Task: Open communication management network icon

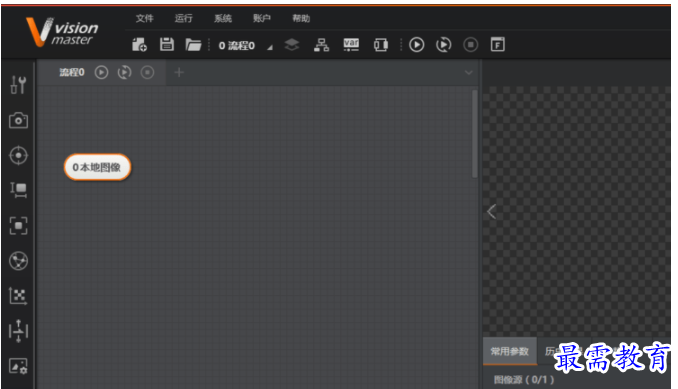Action: click(x=321, y=45)
